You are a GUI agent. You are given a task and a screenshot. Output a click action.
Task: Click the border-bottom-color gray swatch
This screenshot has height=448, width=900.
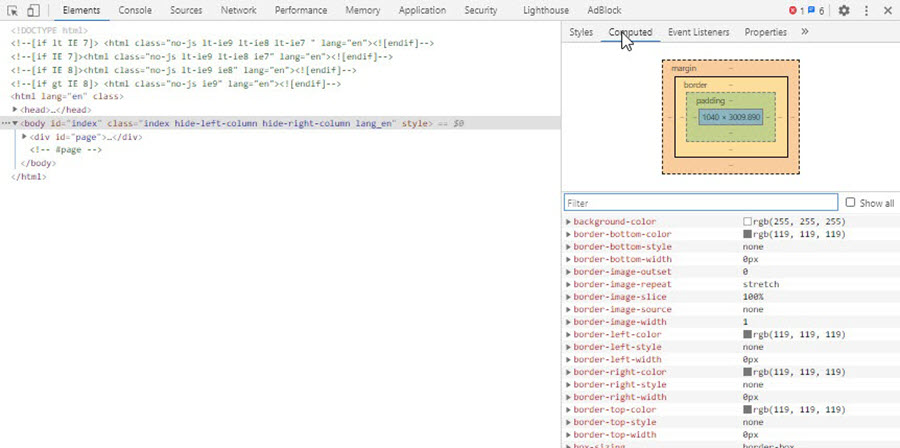click(x=747, y=234)
